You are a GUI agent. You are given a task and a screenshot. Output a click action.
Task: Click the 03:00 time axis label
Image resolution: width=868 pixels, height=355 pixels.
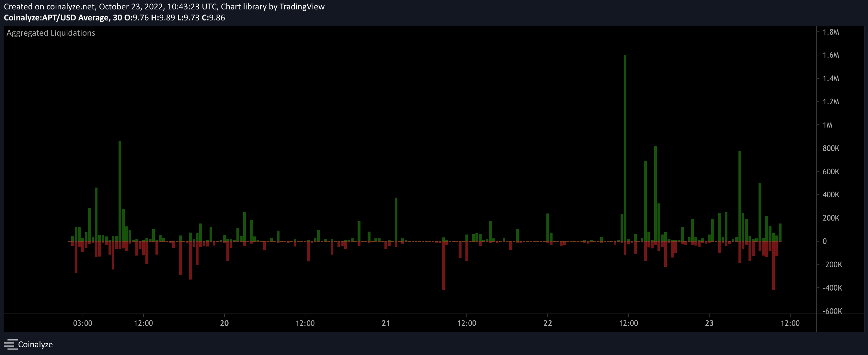tap(83, 323)
